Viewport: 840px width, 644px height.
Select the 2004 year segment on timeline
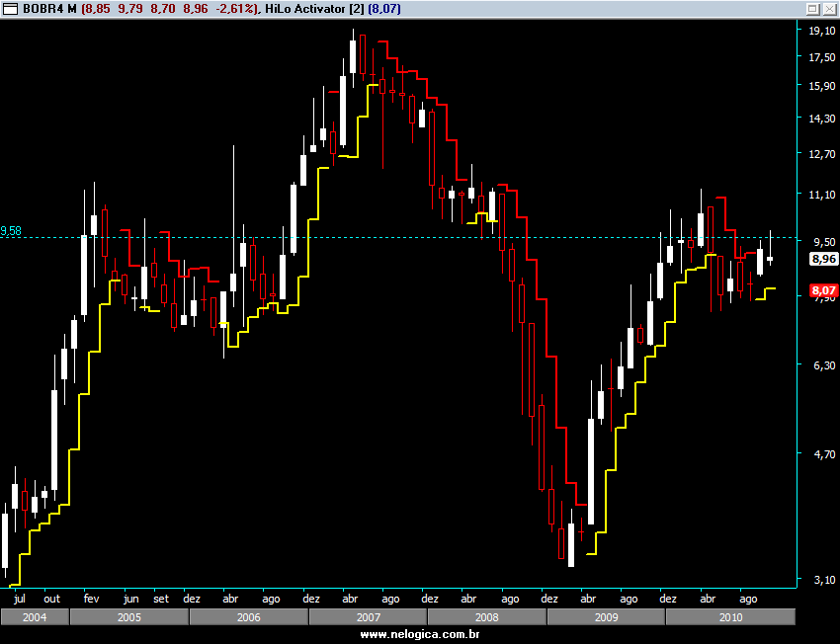click(x=35, y=617)
